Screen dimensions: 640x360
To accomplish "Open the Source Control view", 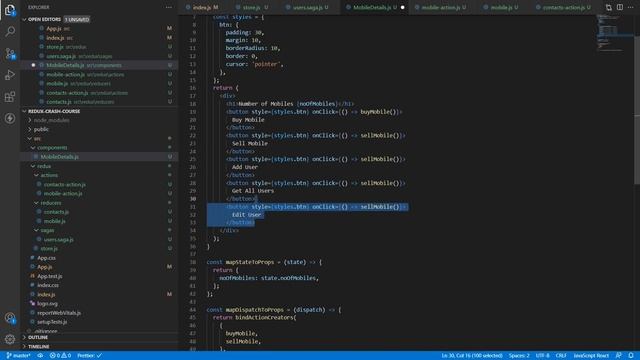I will point(10,53).
